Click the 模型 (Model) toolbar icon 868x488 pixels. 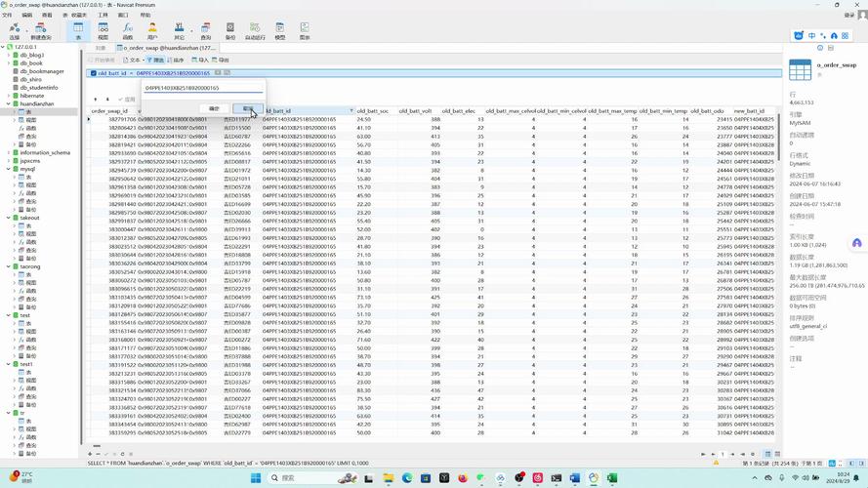click(280, 31)
